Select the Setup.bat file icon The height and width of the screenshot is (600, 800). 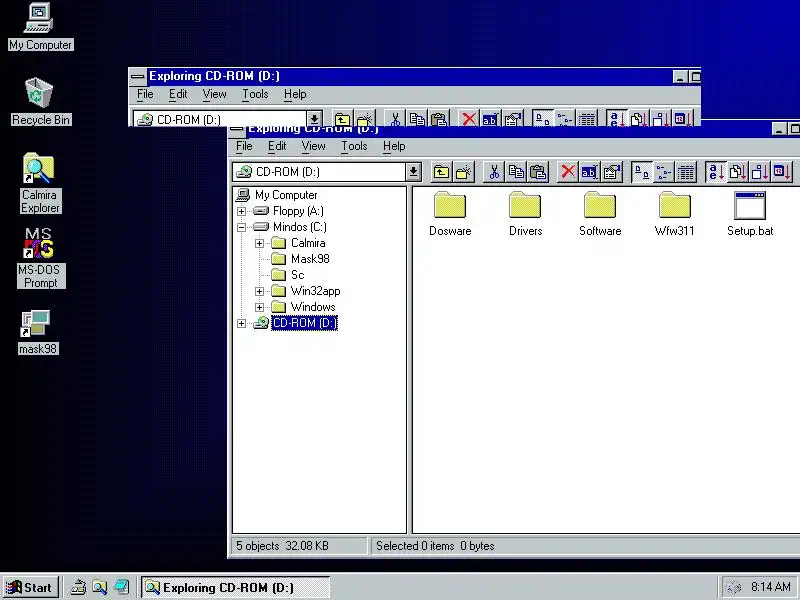[x=749, y=205]
